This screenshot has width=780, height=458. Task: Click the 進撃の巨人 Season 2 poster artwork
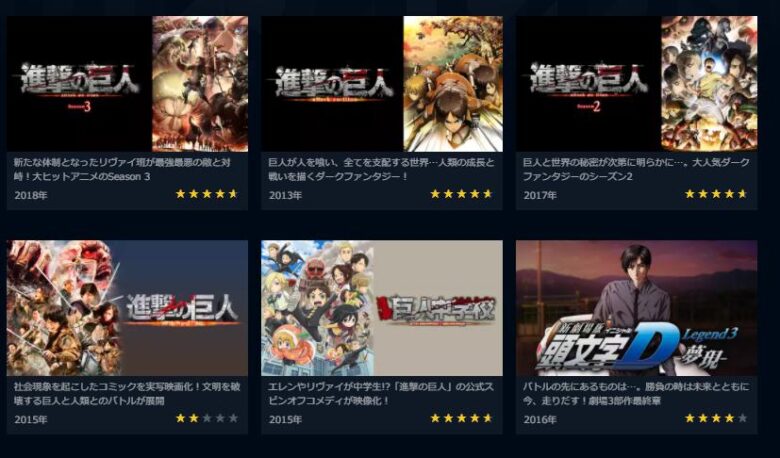pos(709,84)
